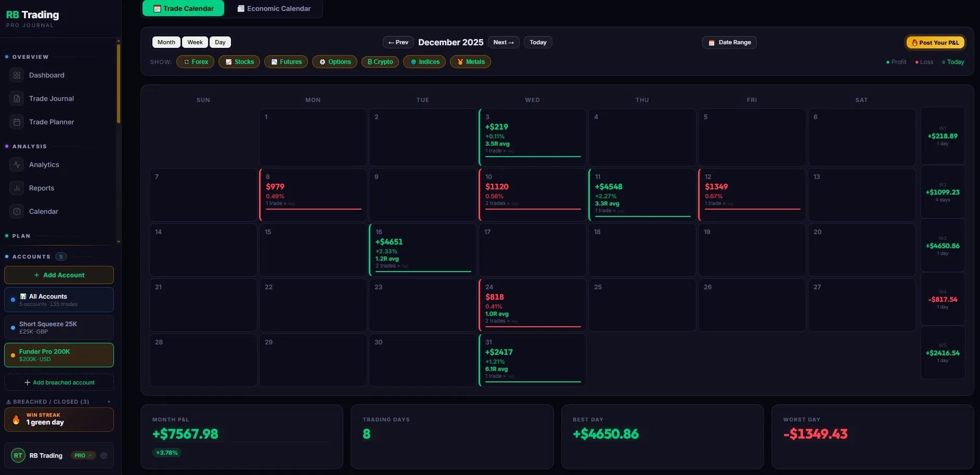Click the Date Range calendar icon

712,43
